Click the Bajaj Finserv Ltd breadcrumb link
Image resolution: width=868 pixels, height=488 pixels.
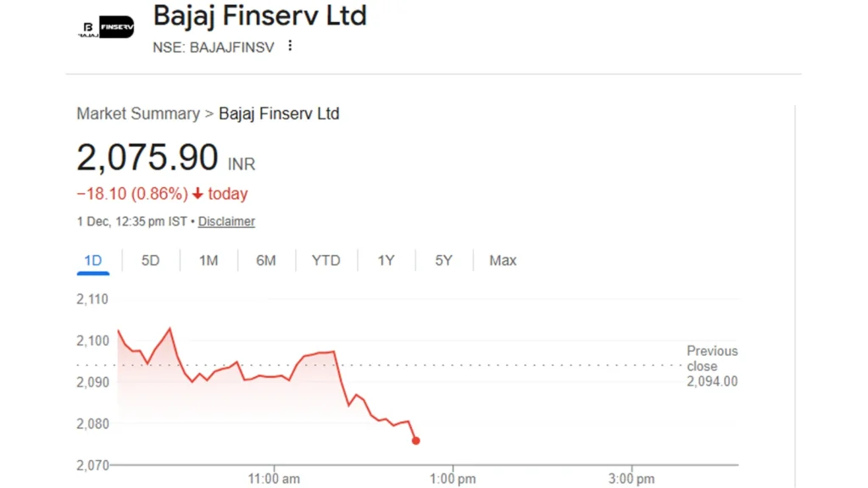pyautogui.click(x=279, y=114)
